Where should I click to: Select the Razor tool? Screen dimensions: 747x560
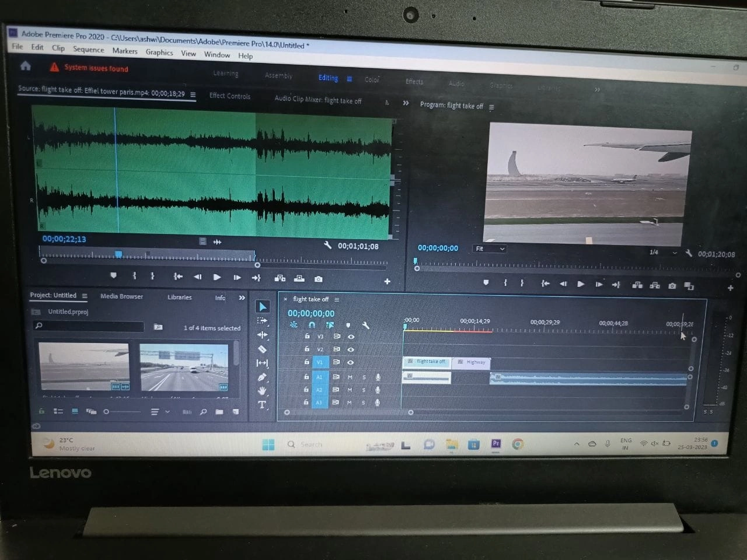pyautogui.click(x=262, y=349)
